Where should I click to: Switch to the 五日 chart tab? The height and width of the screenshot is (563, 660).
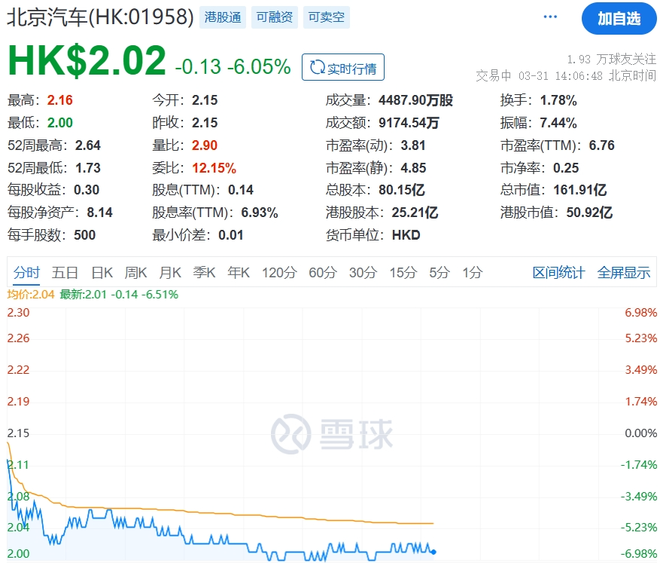[x=65, y=272]
